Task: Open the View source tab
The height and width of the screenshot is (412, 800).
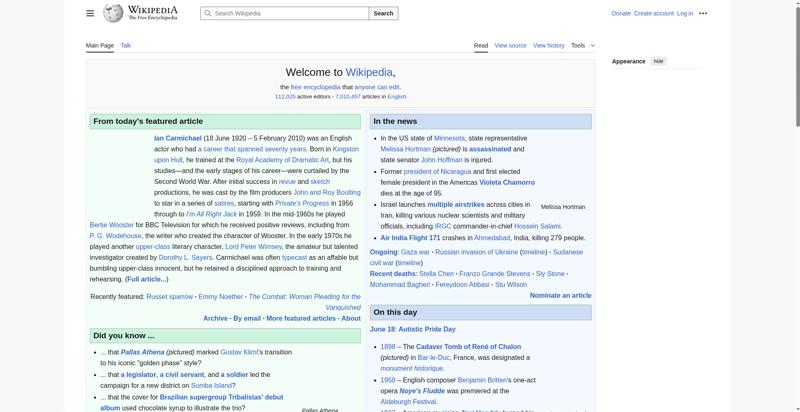Action: (x=510, y=45)
